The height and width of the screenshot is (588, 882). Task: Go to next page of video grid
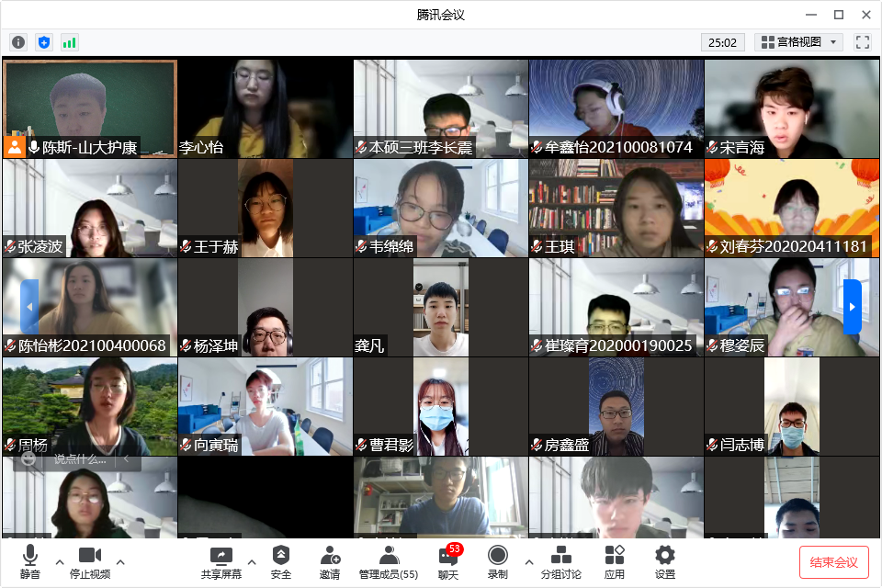[x=852, y=307]
